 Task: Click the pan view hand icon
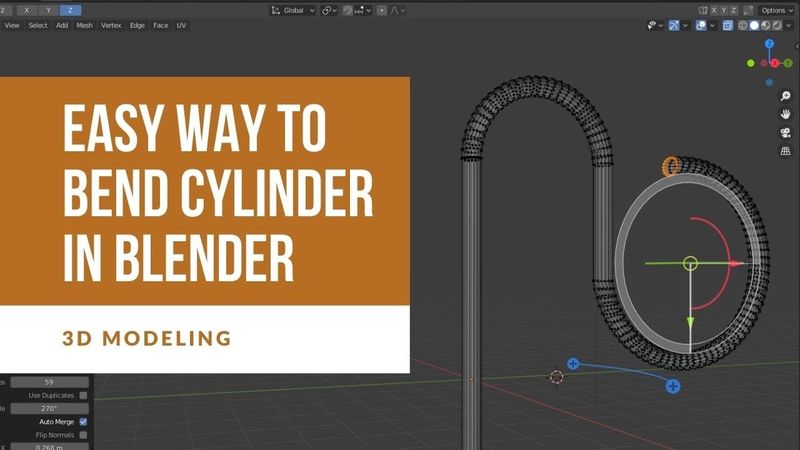pos(786,114)
